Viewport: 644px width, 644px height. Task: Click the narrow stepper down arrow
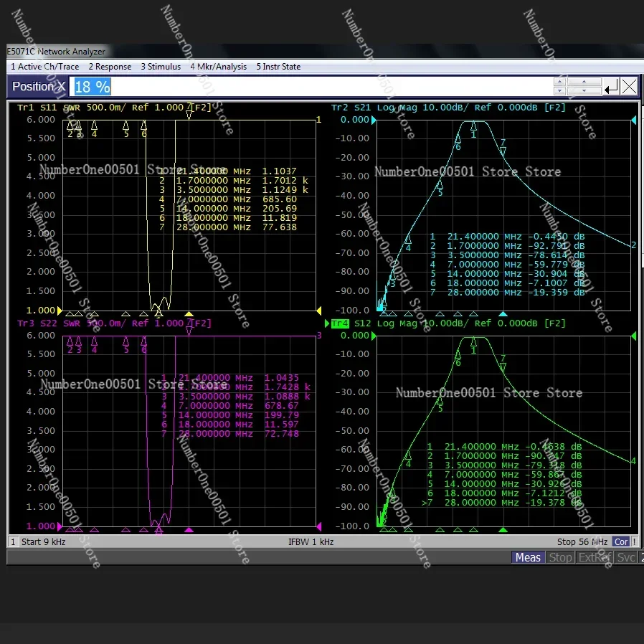pyautogui.click(x=559, y=91)
